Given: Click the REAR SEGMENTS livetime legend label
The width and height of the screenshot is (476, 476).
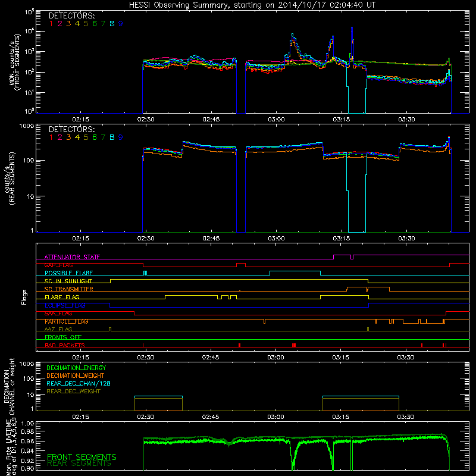Looking at the screenshot, I should click(x=79, y=464).
